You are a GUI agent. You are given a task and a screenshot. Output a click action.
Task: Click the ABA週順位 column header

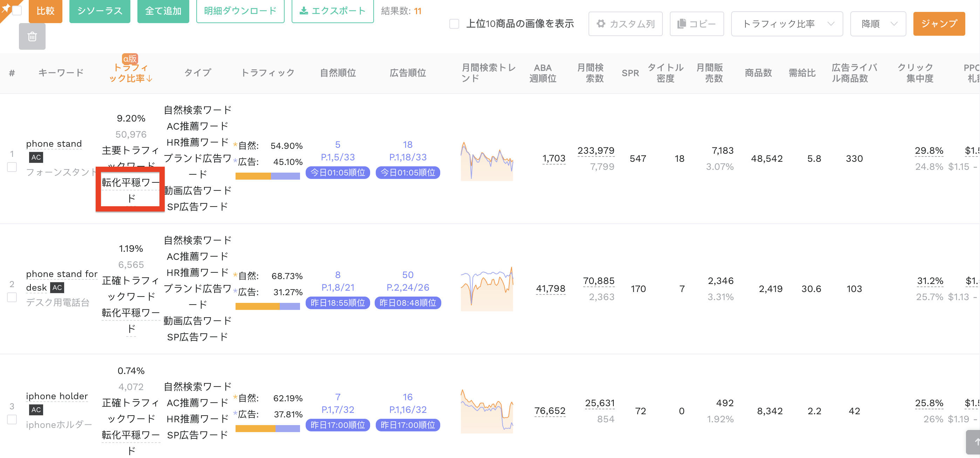[x=543, y=72]
